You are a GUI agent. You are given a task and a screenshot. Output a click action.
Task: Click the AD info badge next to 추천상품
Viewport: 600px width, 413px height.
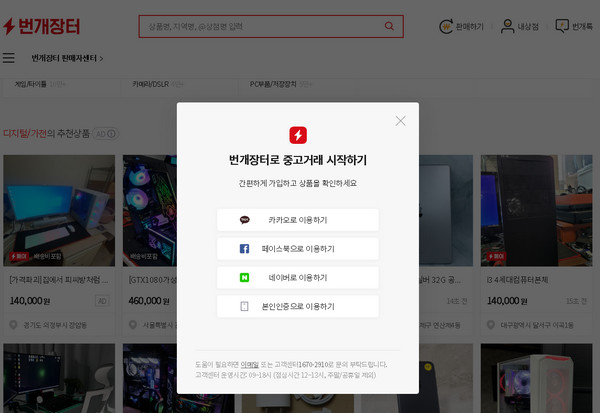(x=106, y=134)
